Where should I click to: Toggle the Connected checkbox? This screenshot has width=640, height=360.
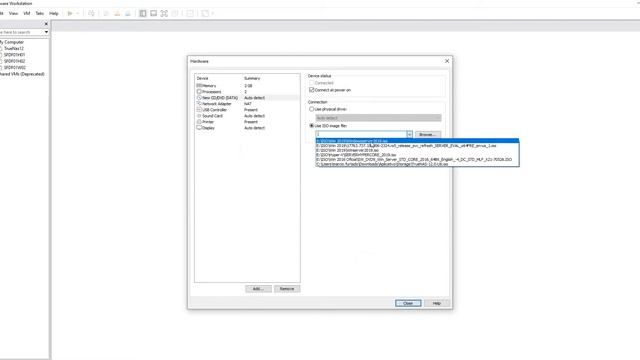click(x=312, y=83)
